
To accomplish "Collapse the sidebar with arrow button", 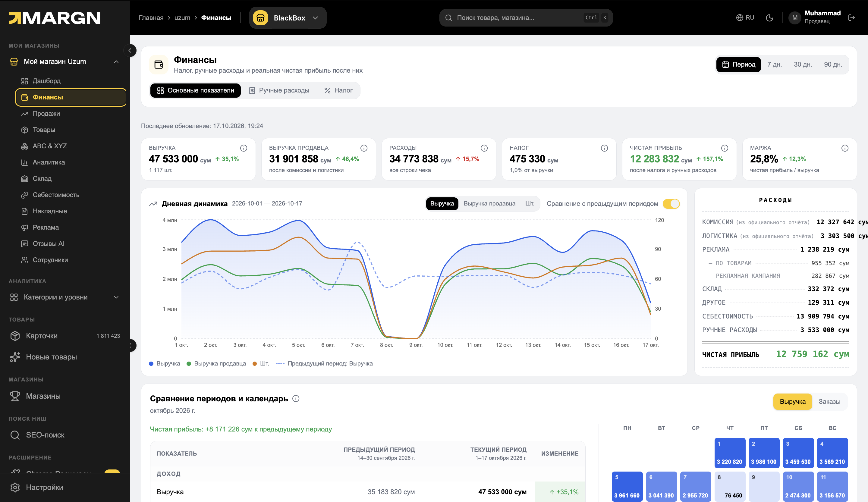I will click(x=130, y=51).
